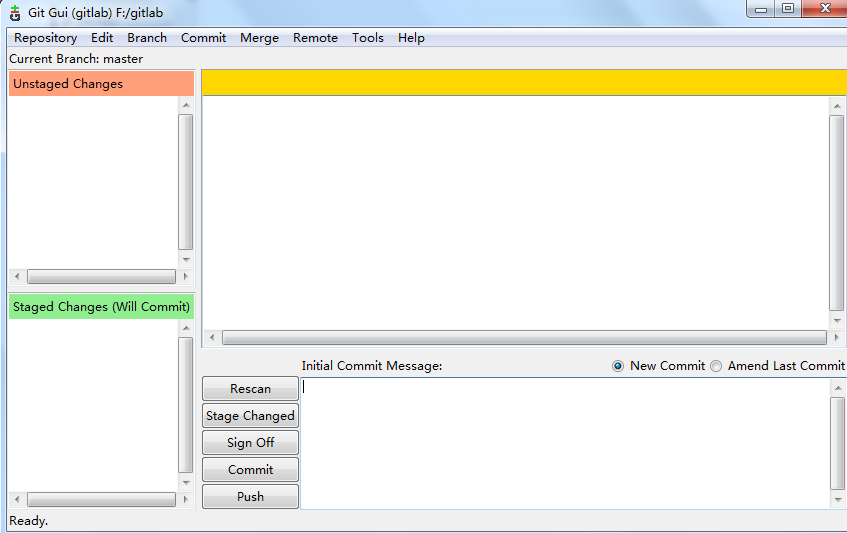The height and width of the screenshot is (533, 847).
Task: Click the right arrow of Staged Changes horizontal scrollbar
Action: 186,500
